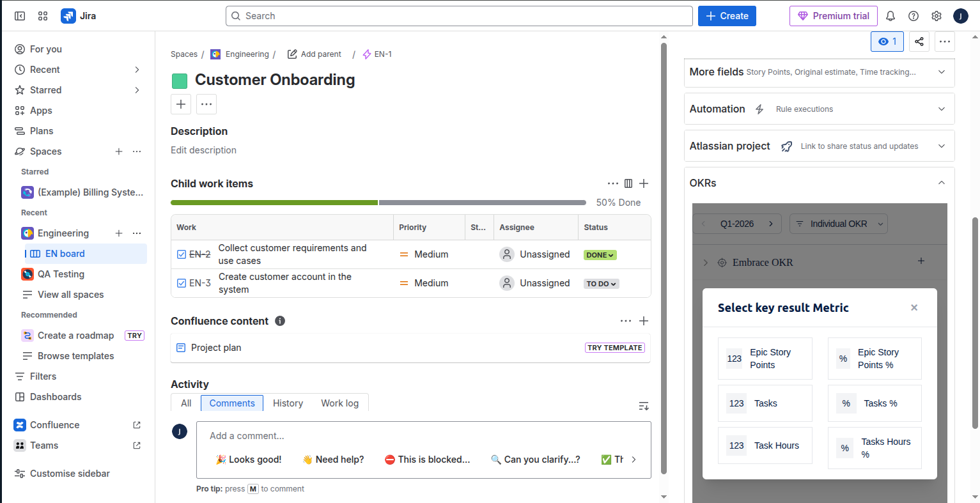Open the user profile avatar
The width and height of the screenshot is (980, 503).
click(x=960, y=16)
